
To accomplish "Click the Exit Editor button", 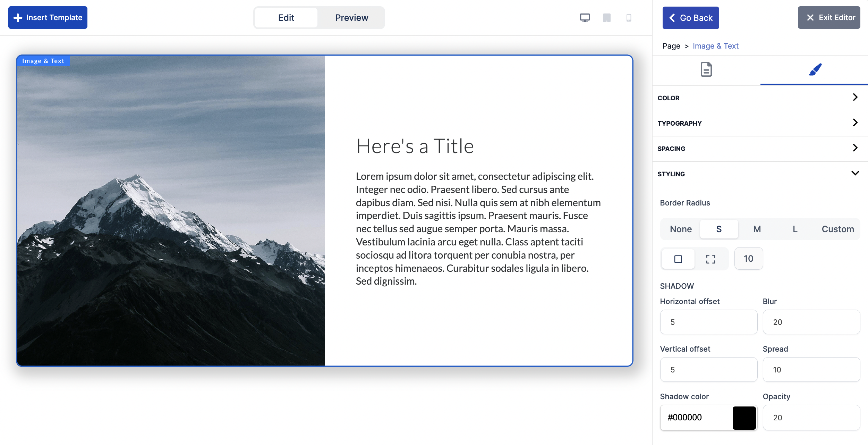I will [x=828, y=18].
